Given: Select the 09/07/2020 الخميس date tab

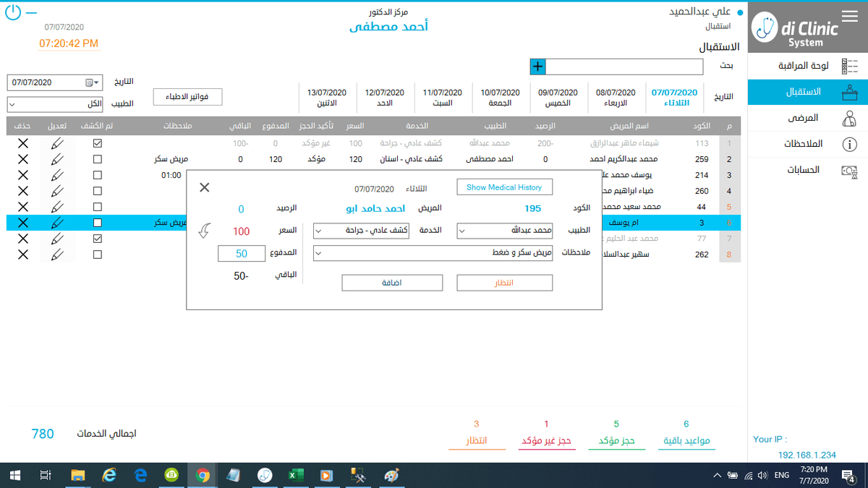Looking at the screenshot, I should click(x=558, y=98).
